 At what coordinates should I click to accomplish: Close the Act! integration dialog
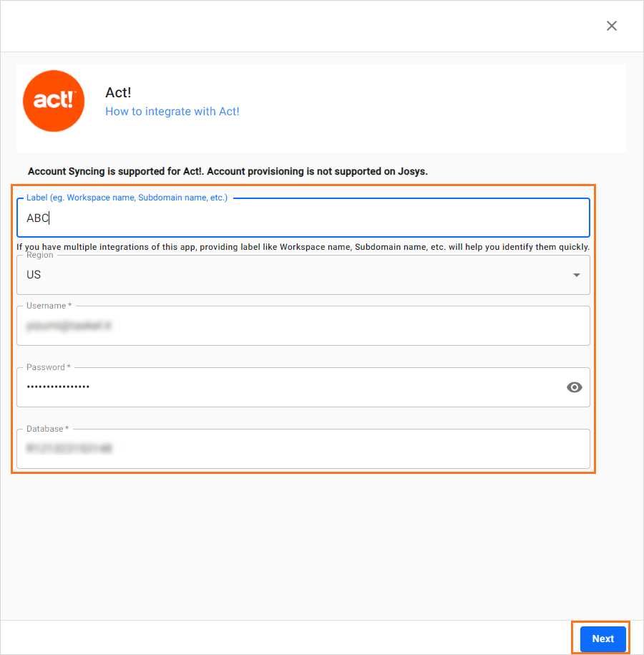pos(611,26)
